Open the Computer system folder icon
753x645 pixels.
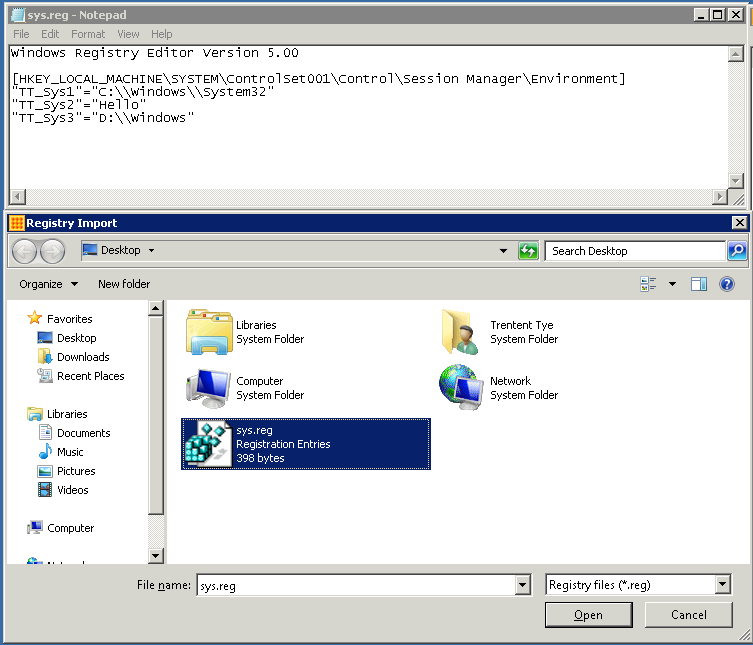pos(208,387)
